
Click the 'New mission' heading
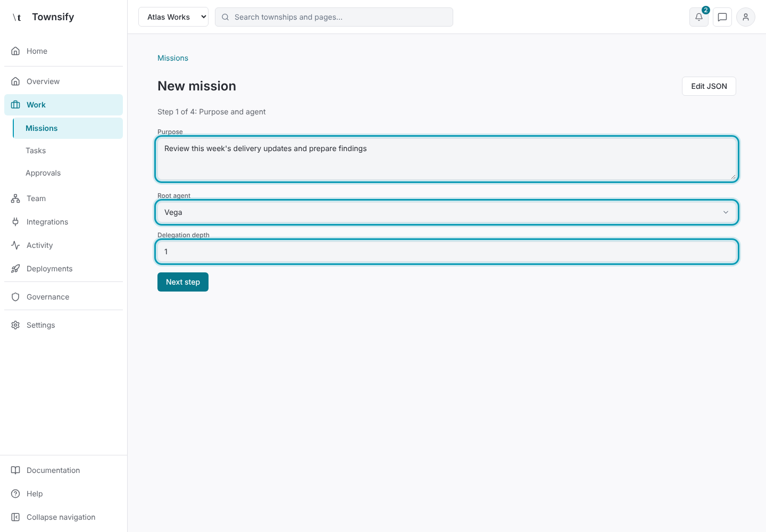pyautogui.click(x=197, y=86)
